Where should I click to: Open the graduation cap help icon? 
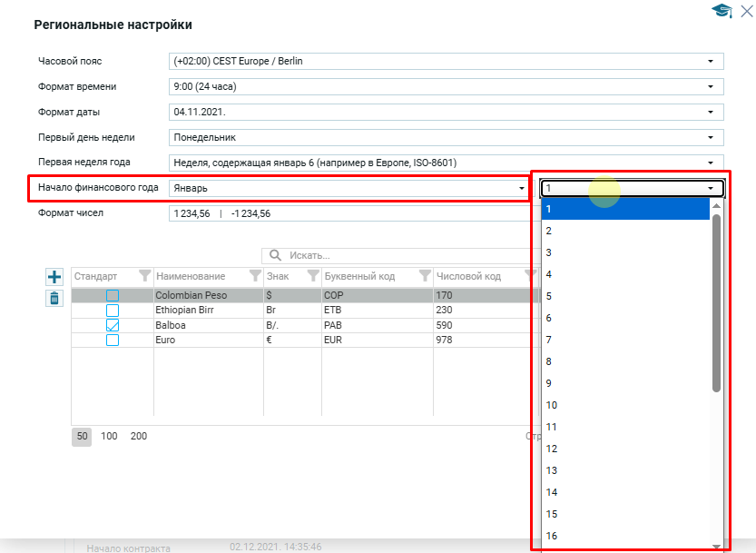(722, 11)
